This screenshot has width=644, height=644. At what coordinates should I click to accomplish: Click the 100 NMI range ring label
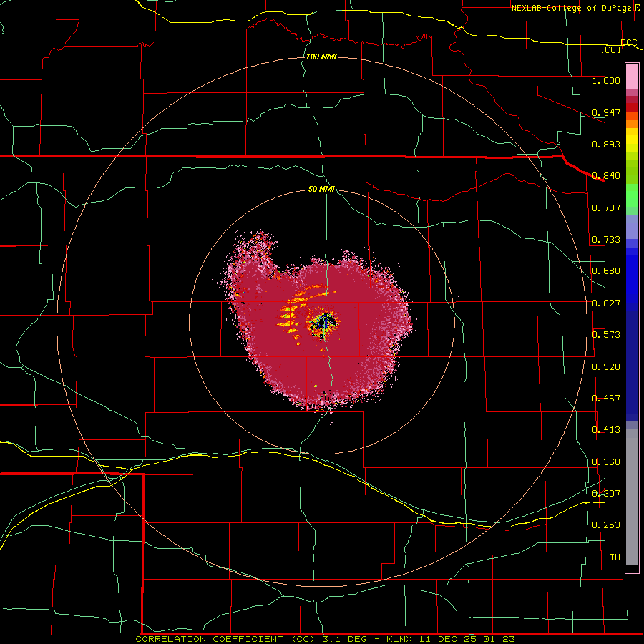321,57
